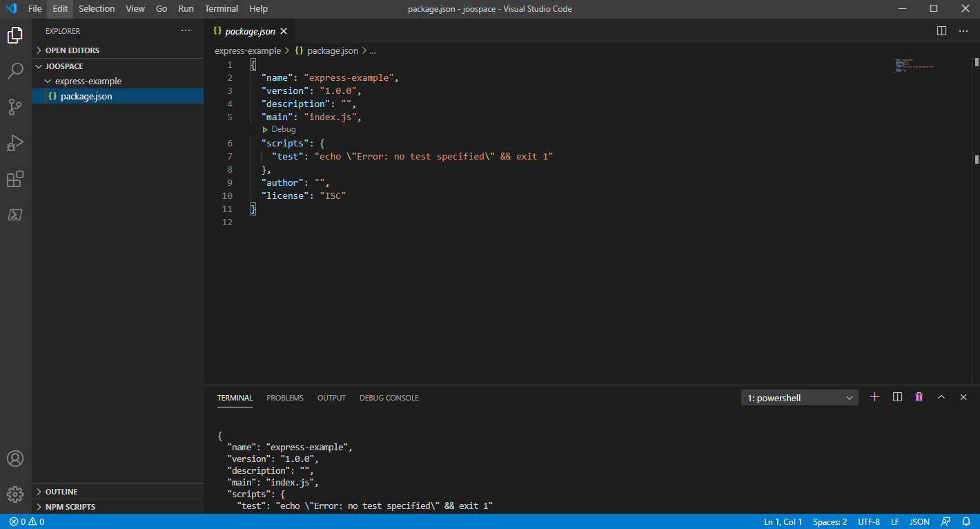
Task: Select the package.json editor tab
Action: click(250, 31)
